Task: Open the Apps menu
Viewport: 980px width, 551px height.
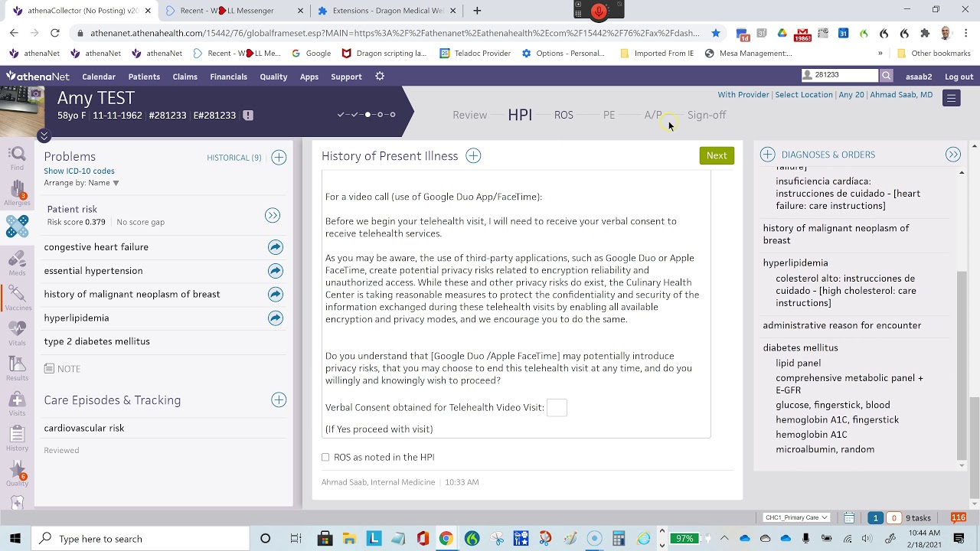Action: coord(309,77)
